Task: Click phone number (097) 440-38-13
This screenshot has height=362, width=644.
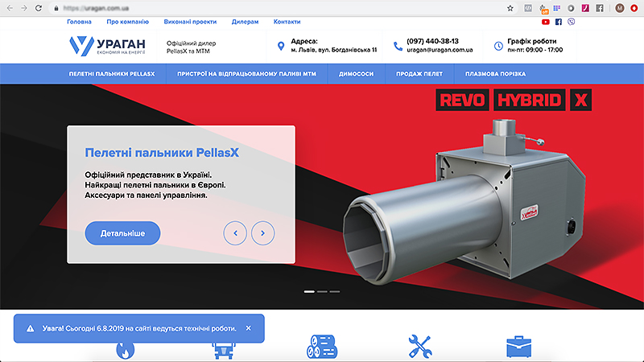Action: (x=432, y=41)
